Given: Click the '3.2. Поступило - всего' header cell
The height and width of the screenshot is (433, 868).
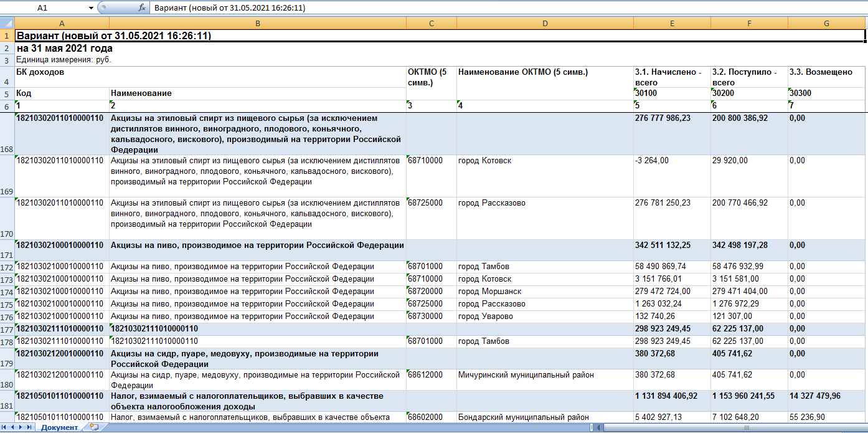Looking at the screenshot, I should [749, 77].
